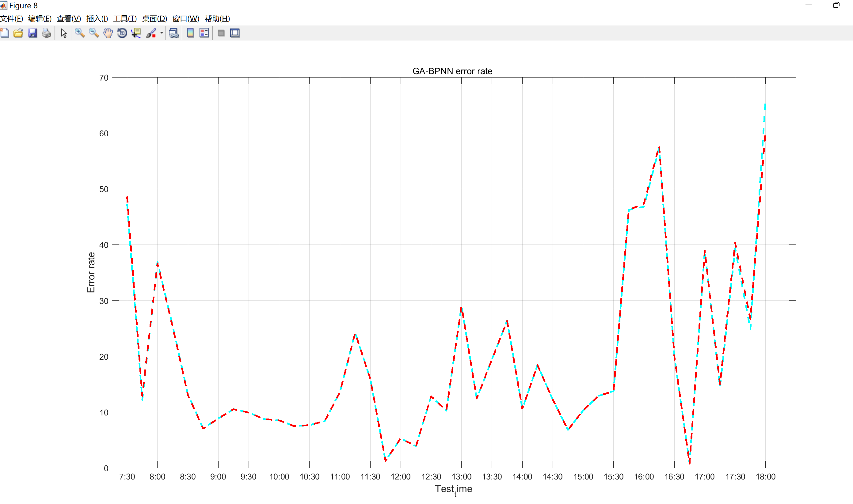Click the Insert Colorbar icon

[190, 33]
